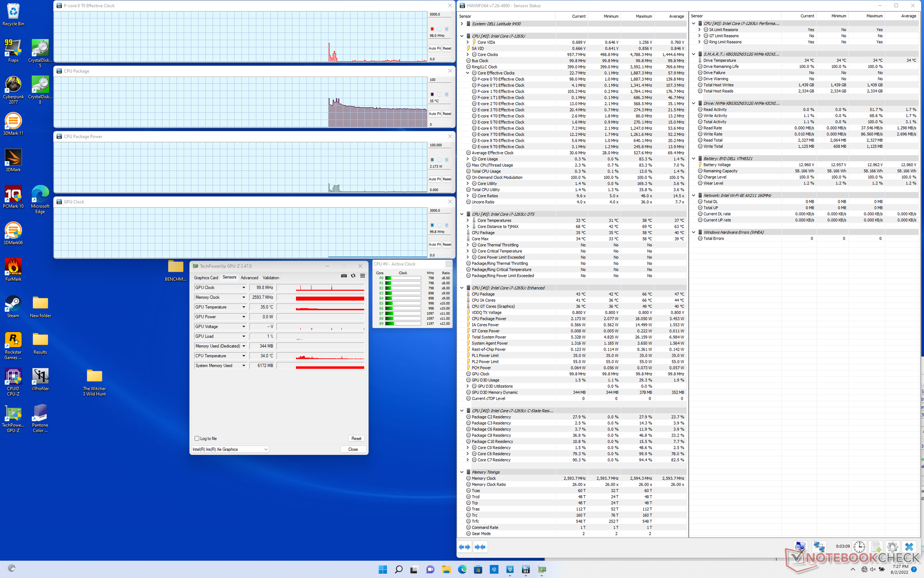Viewport: 924px width, 578px height.
Task: Toggle the red color box in P-core 0 graph
Action: tap(432, 29)
